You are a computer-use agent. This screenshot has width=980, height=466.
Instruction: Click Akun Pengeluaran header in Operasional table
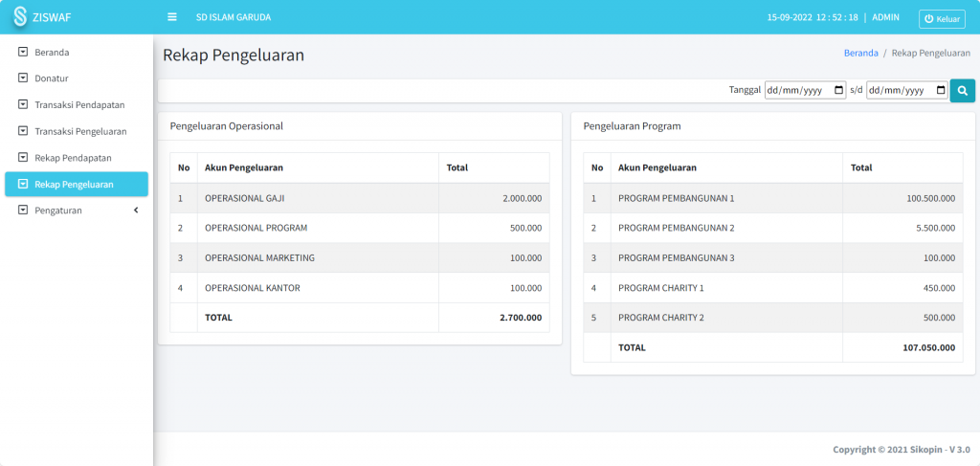(x=244, y=167)
